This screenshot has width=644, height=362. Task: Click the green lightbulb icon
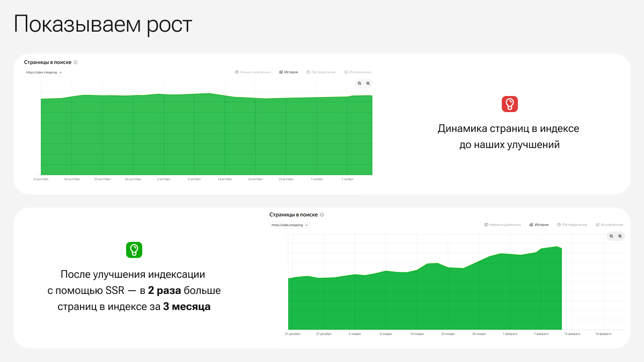(134, 249)
